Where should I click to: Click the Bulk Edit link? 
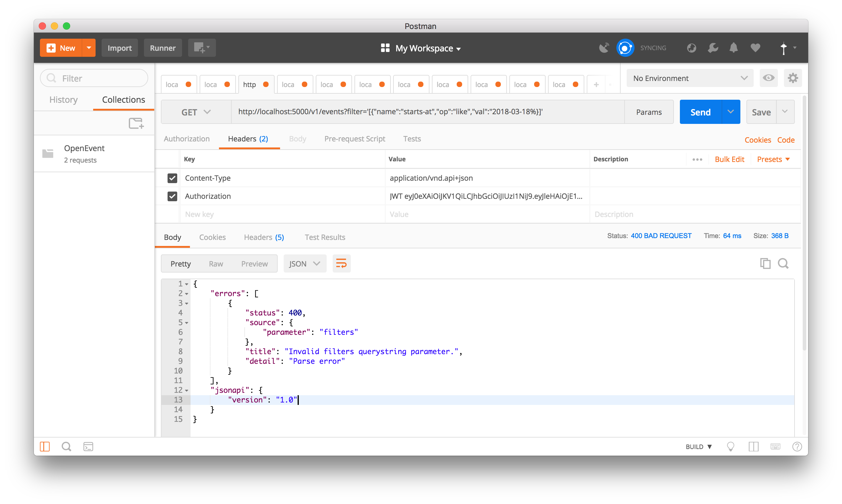pos(729,159)
